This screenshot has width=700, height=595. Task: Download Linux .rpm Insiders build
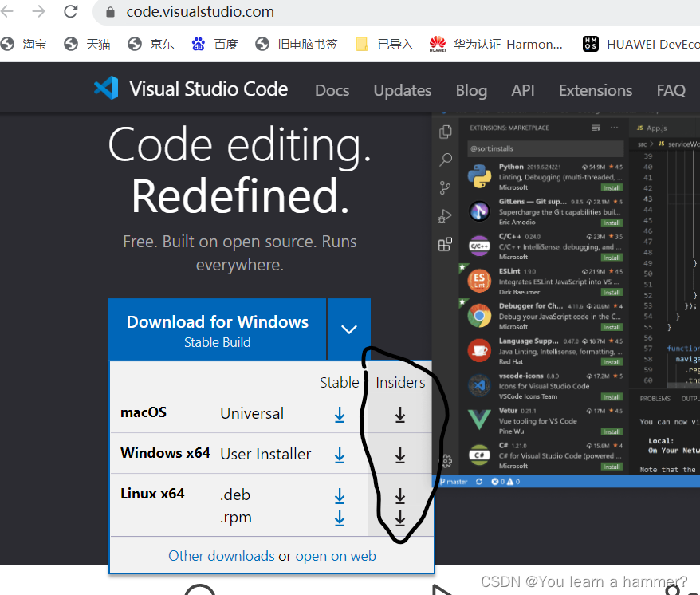point(400,518)
